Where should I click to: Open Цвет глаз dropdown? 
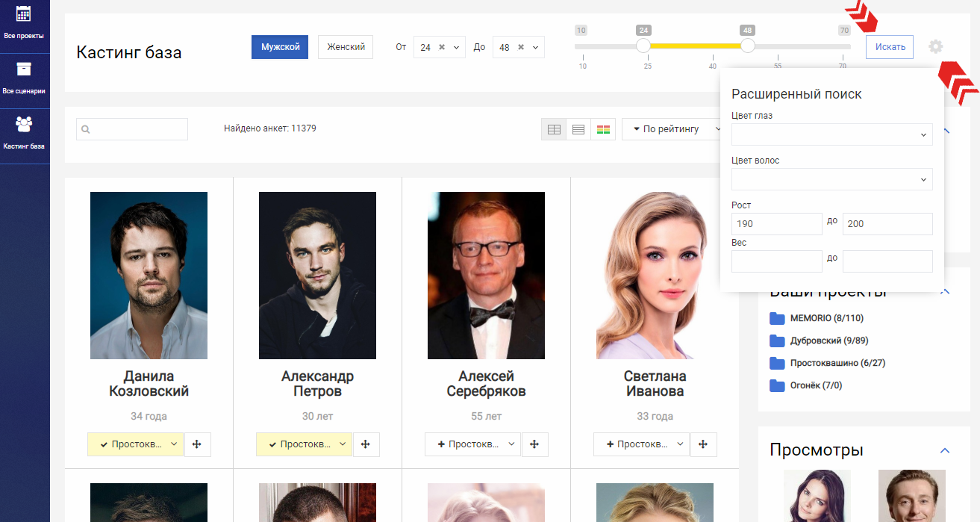point(831,134)
